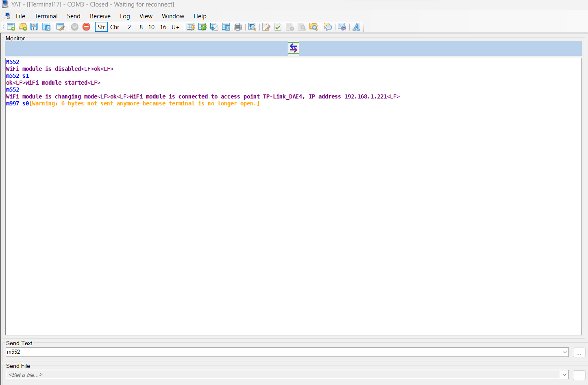Click the 'm552 s1' command line
588x385 pixels.
coord(17,76)
